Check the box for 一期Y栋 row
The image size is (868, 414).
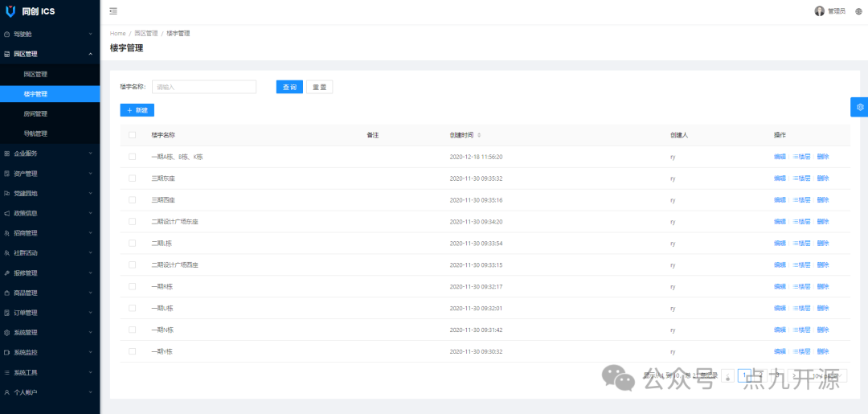point(133,351)
